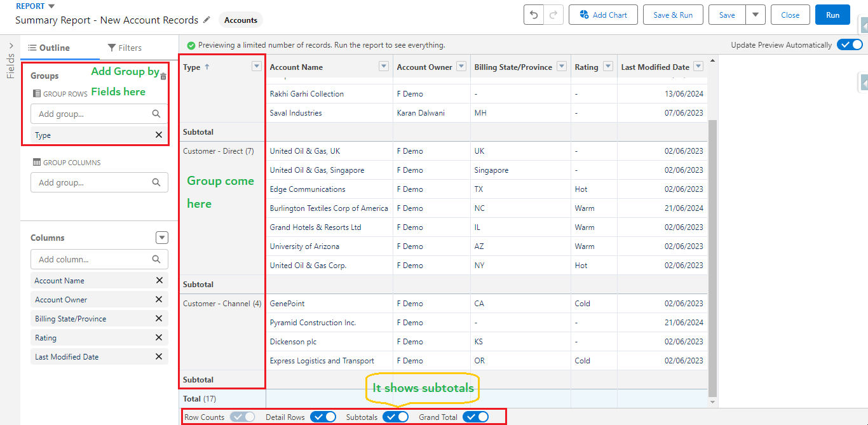Expand the Fields panel arrow
This screenshot has height=425, width=868.
click(11, 46)
